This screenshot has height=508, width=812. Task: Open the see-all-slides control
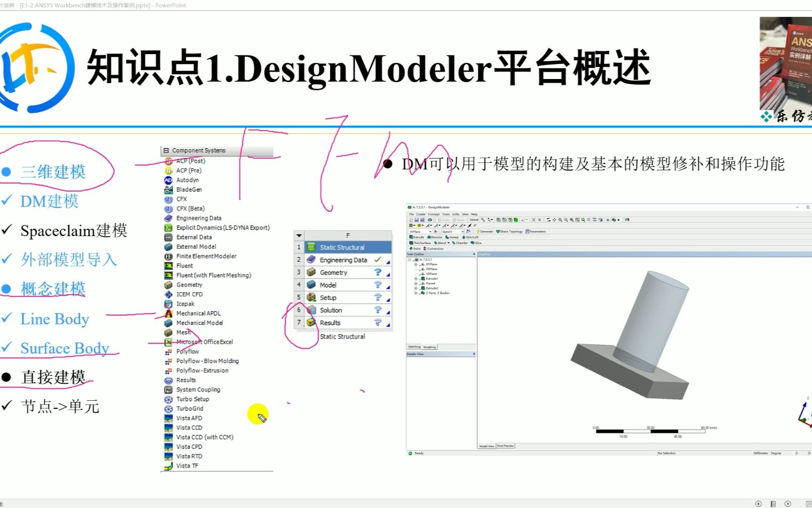773,504
